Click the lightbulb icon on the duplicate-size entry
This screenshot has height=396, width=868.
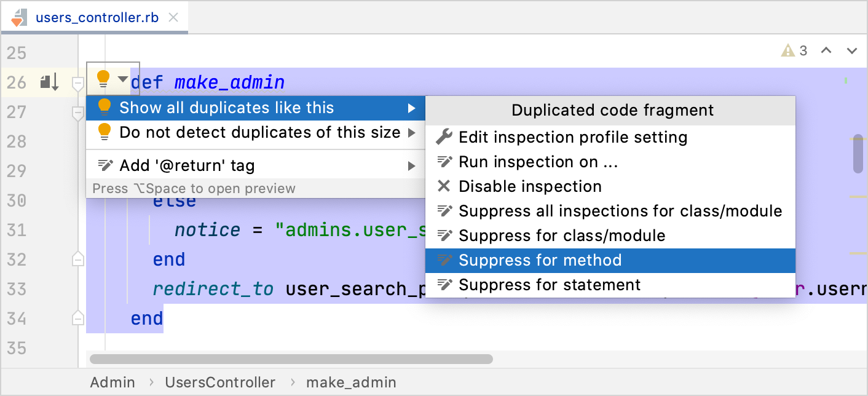point(103,132)
